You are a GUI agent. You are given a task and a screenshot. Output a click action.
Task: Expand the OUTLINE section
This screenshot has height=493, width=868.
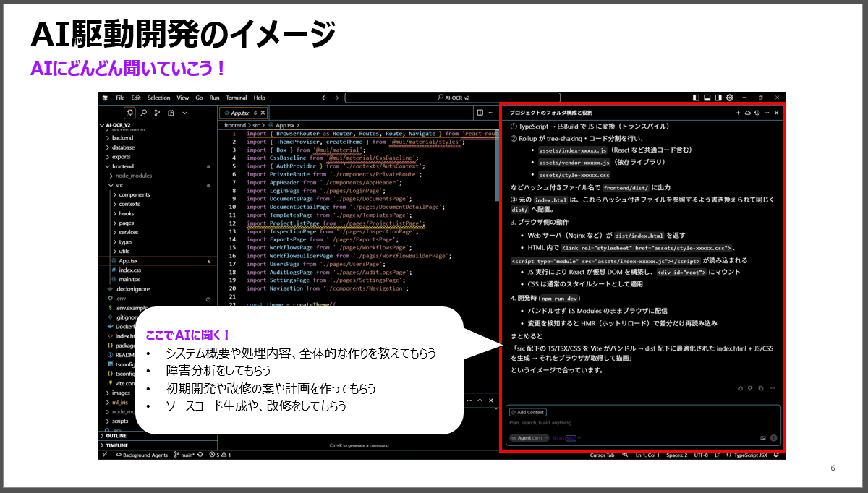click(x=157, y=436)
